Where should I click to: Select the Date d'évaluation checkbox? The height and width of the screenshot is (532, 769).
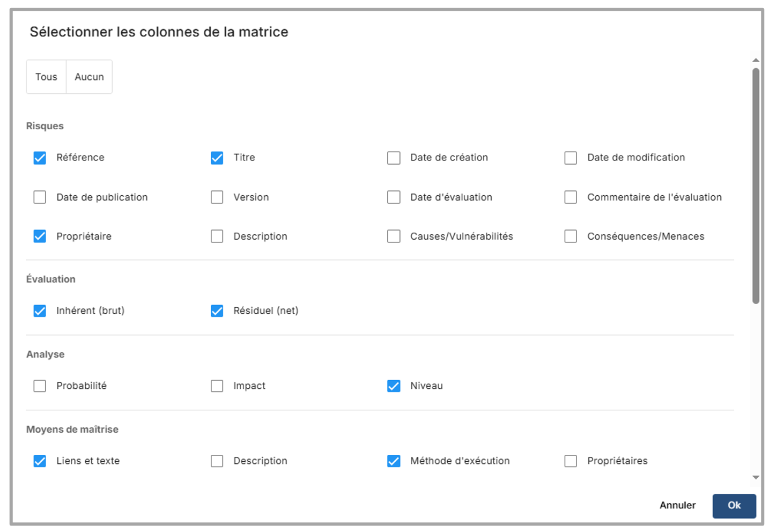394,197
